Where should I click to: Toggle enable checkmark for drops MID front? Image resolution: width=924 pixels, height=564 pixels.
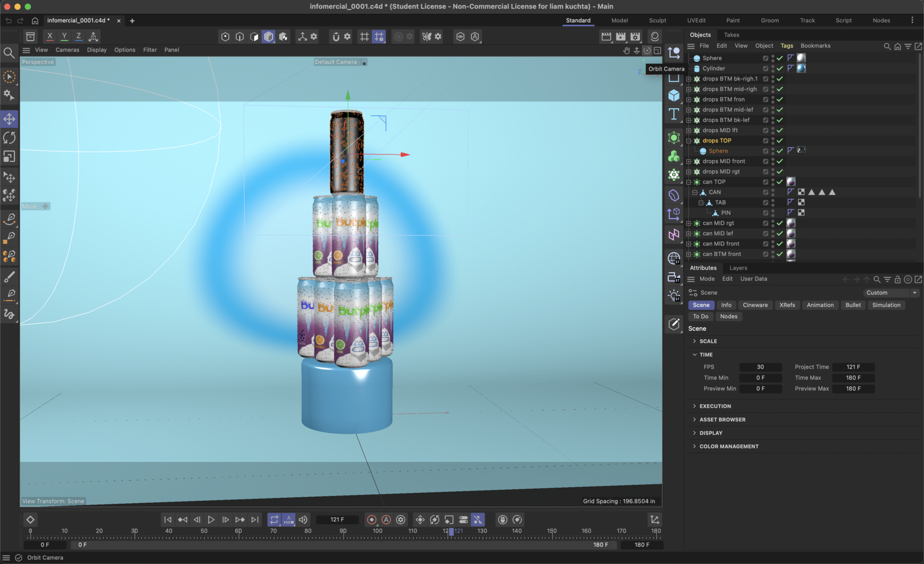click(x=780, y=161)
